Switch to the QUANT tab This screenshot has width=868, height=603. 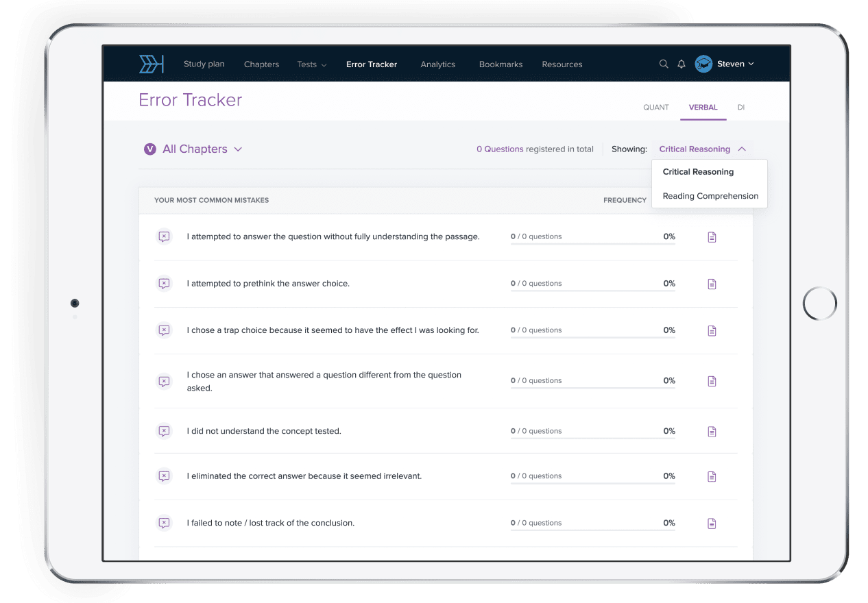click(655, 108)
